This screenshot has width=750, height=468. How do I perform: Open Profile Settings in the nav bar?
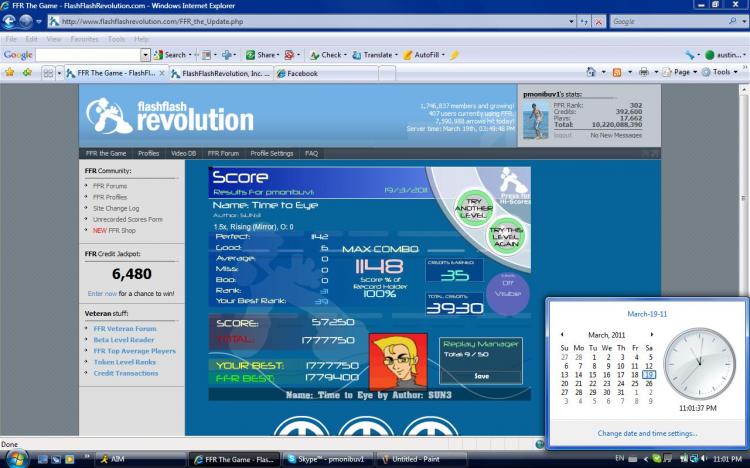(272, 154)
